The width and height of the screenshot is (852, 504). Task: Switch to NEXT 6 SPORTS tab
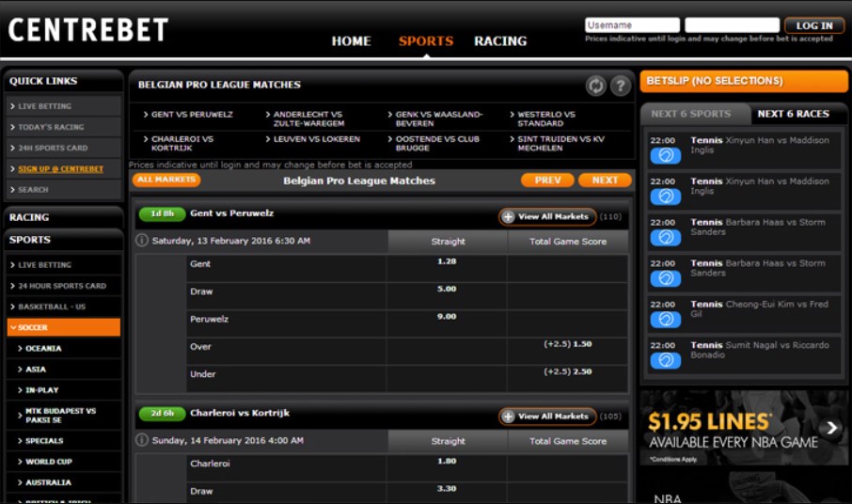691,114
